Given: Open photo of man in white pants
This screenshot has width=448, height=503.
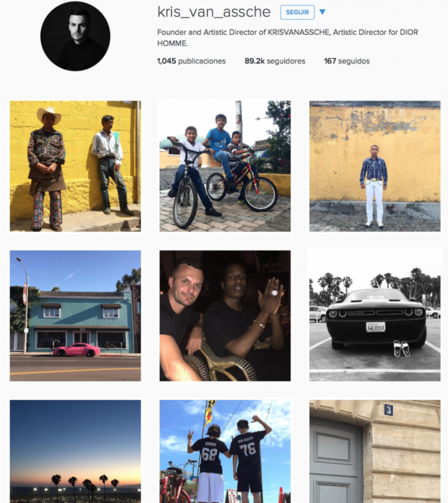Looking at the screenshot, I should (374, 166).
